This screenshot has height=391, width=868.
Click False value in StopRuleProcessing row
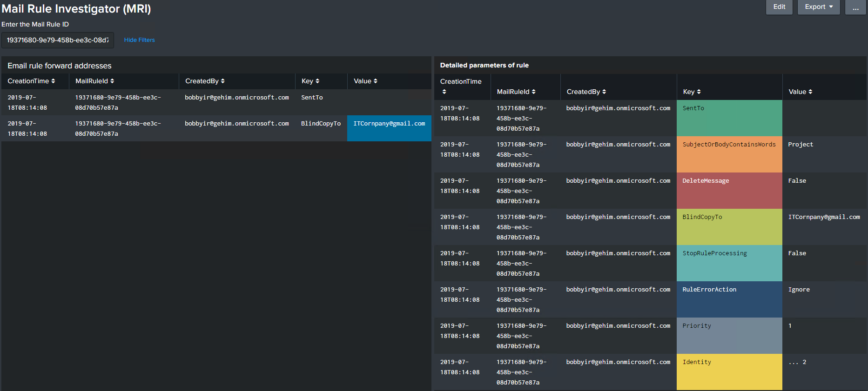[797, 253]
